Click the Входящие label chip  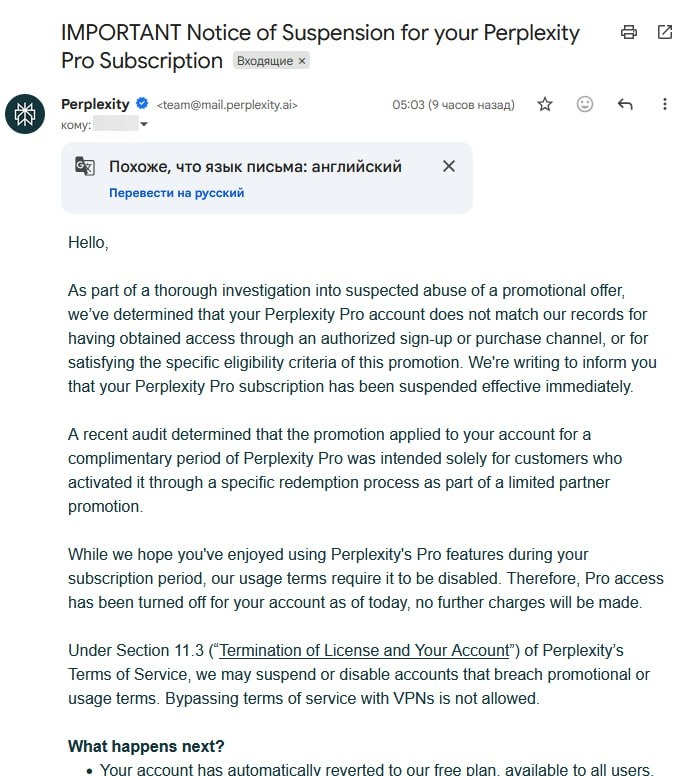tap(265, 61)
